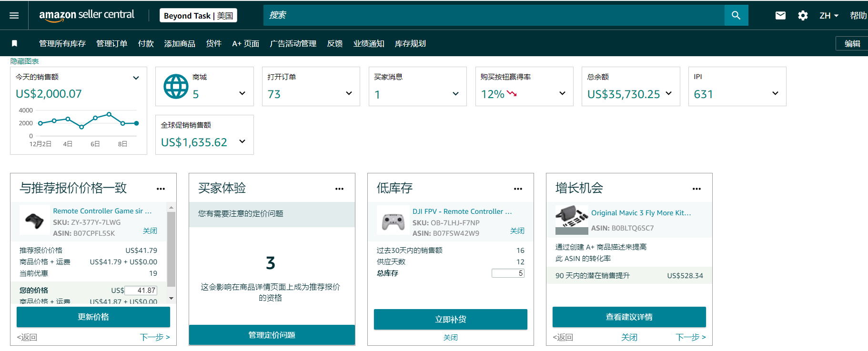
Task: Expand global promotions sales card chevron
Action: pos(242,141)
